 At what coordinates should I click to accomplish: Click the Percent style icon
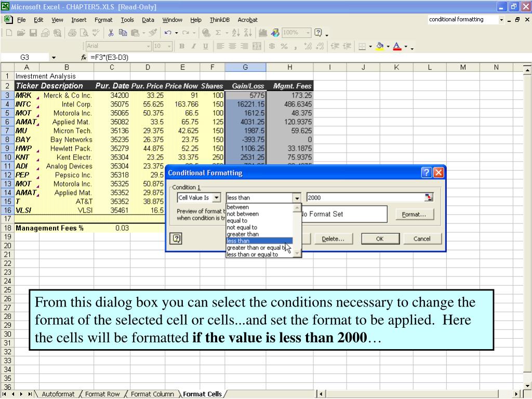284,46
